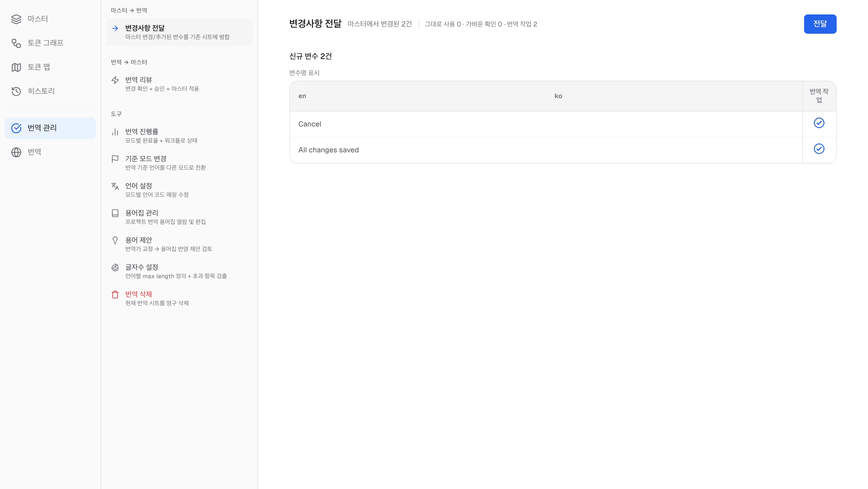868x489 pixels.
Task: Open 용어집 관리 tool entry
Action: point(179,217)
